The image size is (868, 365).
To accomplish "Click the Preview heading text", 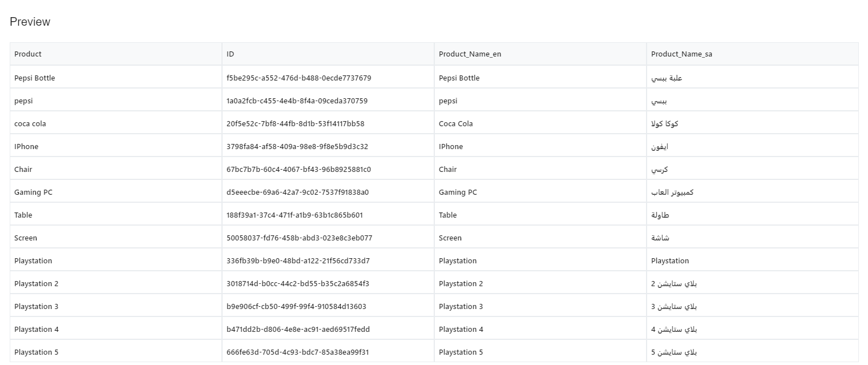I will (x=30, y=22).
